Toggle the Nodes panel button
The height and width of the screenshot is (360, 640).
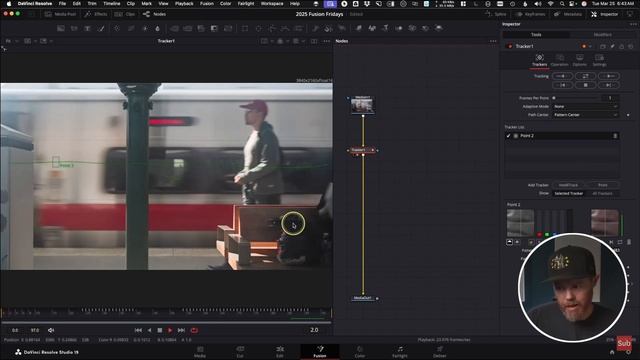(154, 14)
